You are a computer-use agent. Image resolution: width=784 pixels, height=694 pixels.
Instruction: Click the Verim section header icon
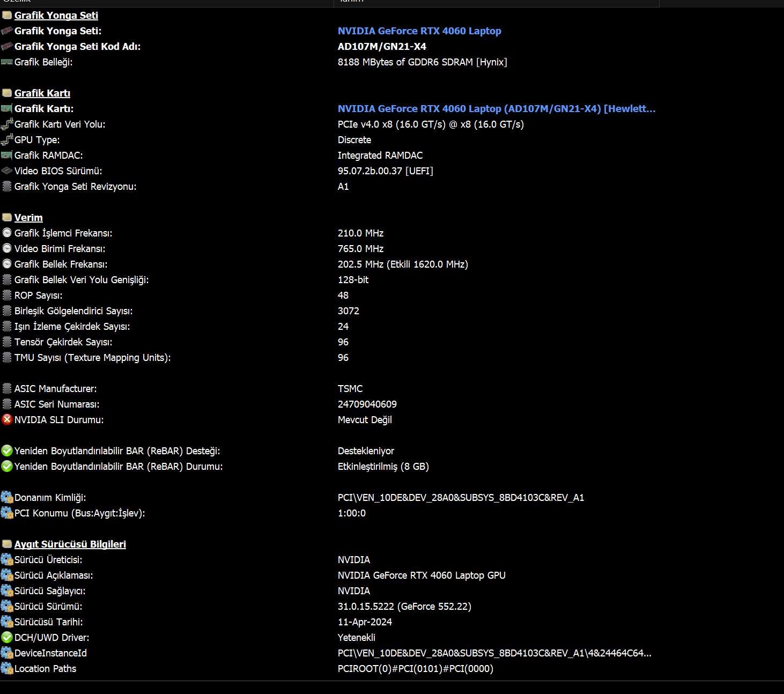(7, 218)
